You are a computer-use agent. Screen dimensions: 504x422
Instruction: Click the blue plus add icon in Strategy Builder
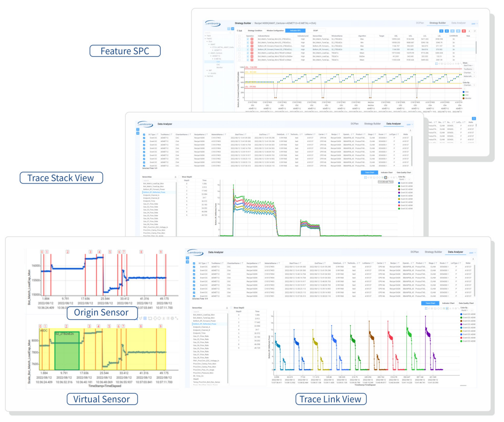(441, 31)
